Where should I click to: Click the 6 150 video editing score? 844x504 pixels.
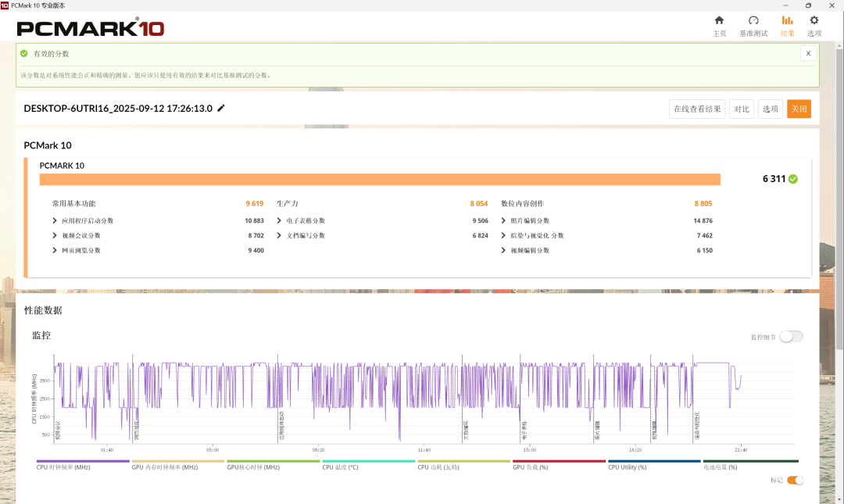(x=705, y=250)
